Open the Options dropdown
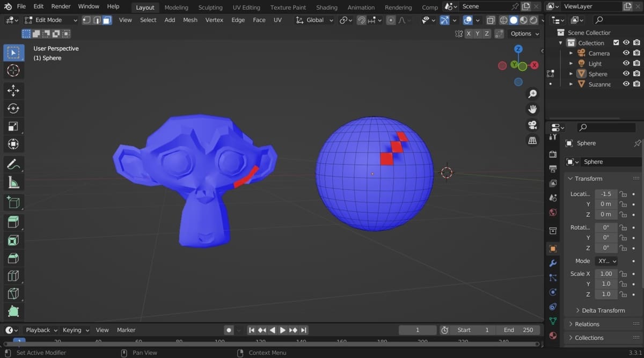Image resolution: width=644 pixels, height=358 pixels. pyautogui.click(x=524, y=33)
